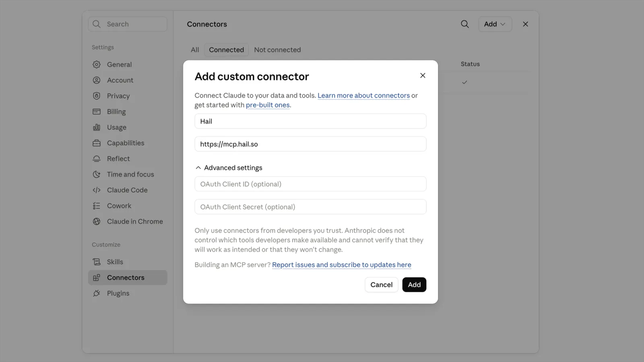The image size is (644, 362).
Task: Close the Add custom connector dialog
Action: [423, 75]
